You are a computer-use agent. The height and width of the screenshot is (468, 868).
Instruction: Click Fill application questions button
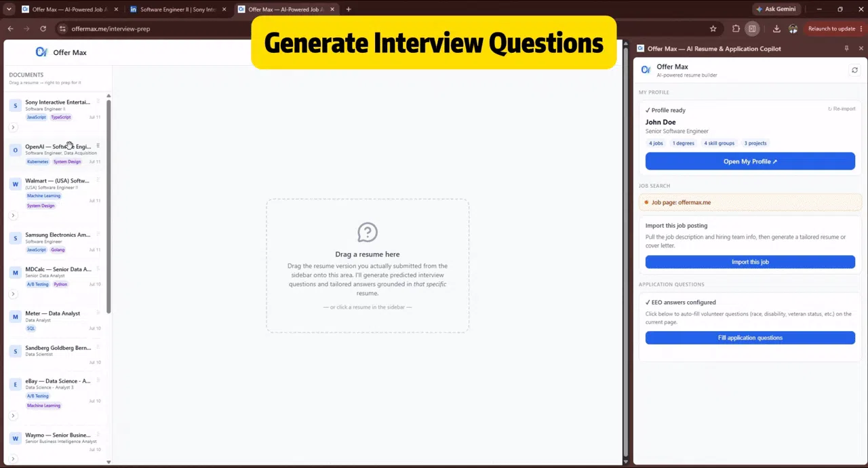click(750, 338)
